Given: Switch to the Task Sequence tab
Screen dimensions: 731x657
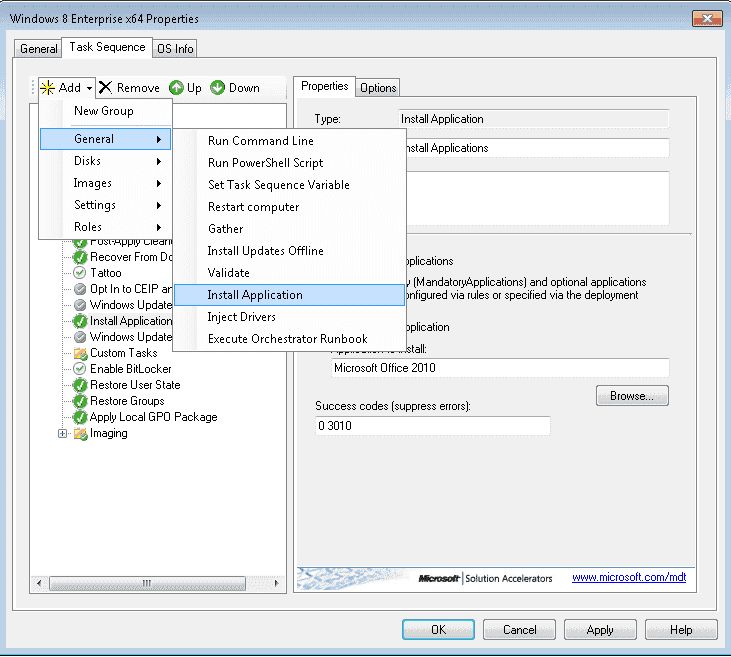Looking at the screenshot, I should click(x=107, y=47).
